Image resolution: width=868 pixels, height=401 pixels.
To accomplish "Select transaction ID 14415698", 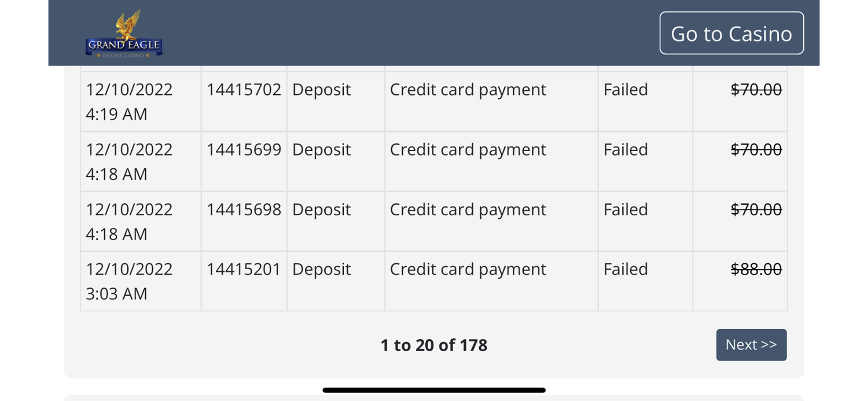I will pos(244,209).
